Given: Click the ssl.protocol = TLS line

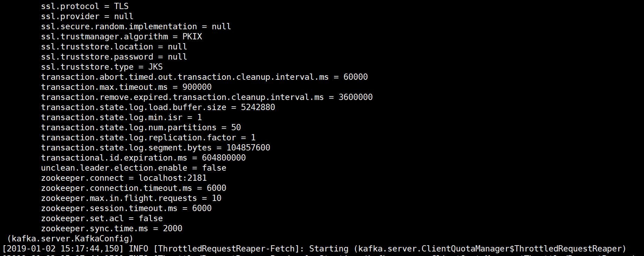Looking at the screenshot, I should (x=85, y=6).
